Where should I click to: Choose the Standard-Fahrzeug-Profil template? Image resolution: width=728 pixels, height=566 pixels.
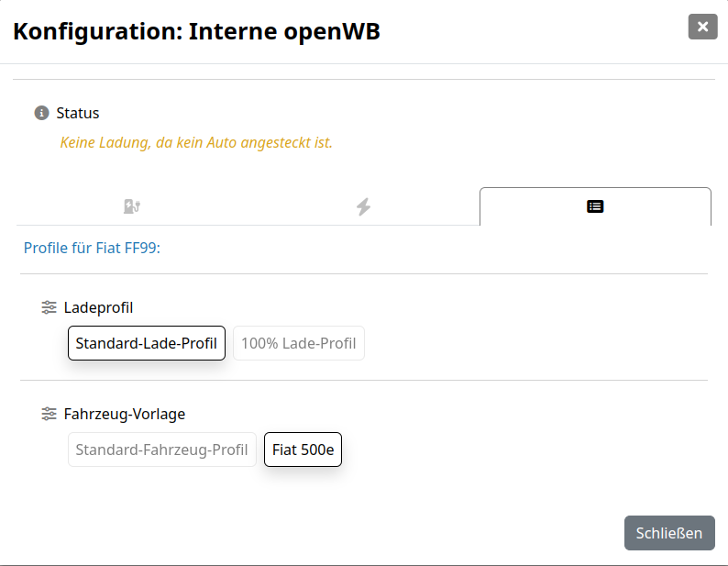point(162,449)
